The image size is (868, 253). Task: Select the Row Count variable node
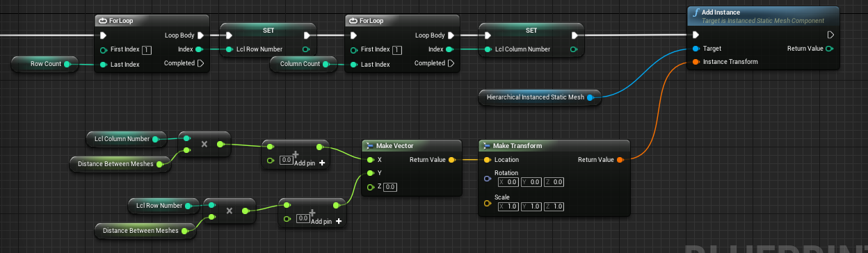click(45, 64)
